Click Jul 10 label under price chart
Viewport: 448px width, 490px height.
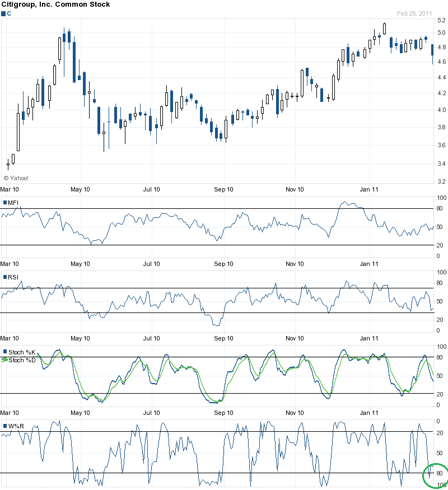pos(151,189)
